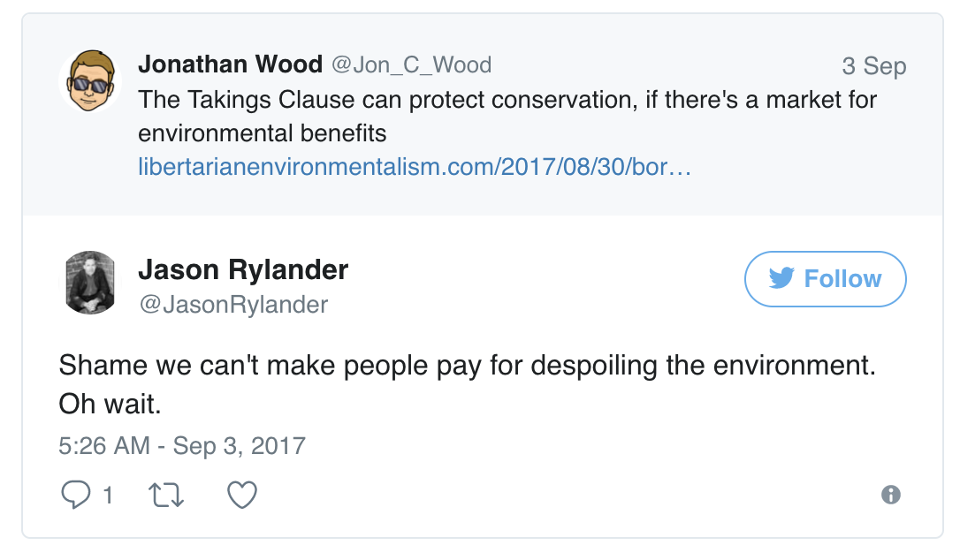Image resolution: width=960 pixels, height=560 pixels.
Task: Like the tweet with the heart icon
Action: 241,494
